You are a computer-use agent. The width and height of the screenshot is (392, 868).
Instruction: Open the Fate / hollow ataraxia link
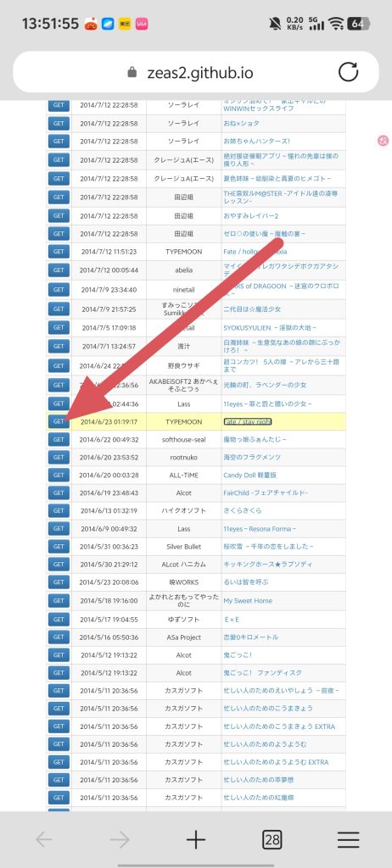pyautogui.click(x=255, y=251)
